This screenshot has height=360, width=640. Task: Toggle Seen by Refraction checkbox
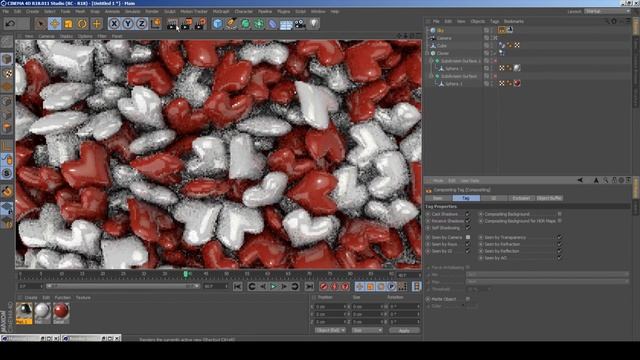pos(559,244)
